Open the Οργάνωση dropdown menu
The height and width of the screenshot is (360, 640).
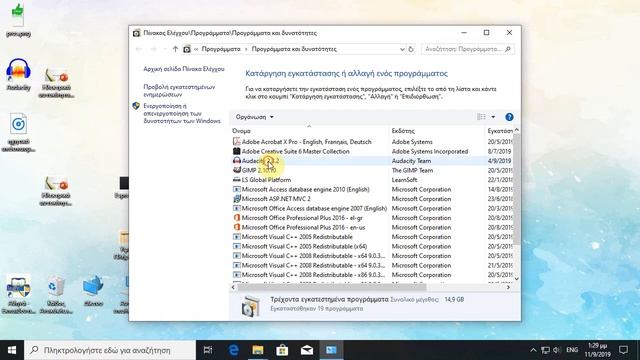[255, 117]
